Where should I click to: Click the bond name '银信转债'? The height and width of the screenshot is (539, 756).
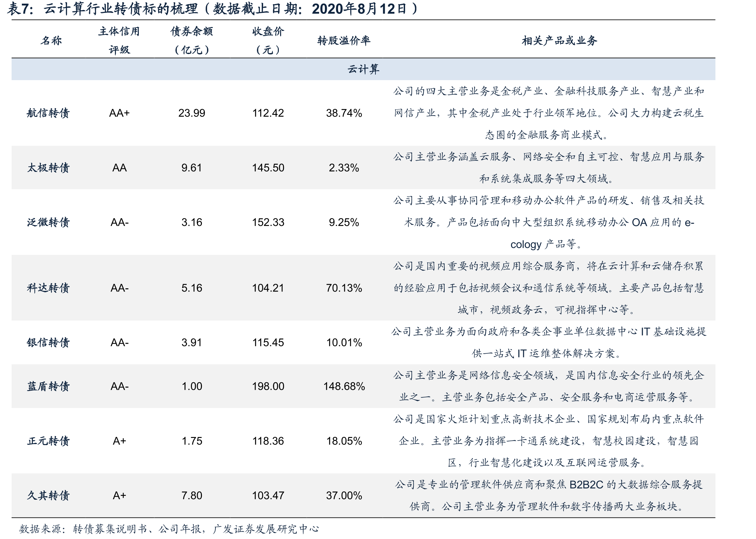[x=48, y=342]
